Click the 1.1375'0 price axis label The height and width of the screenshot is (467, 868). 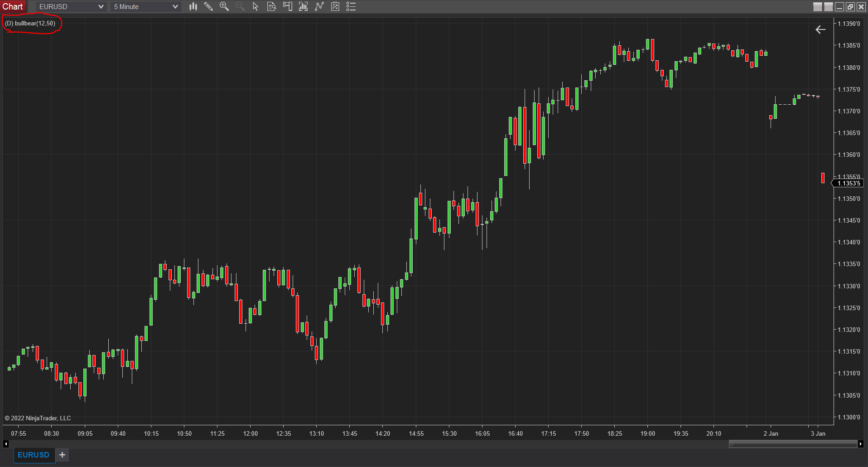[x=849, y=89]
